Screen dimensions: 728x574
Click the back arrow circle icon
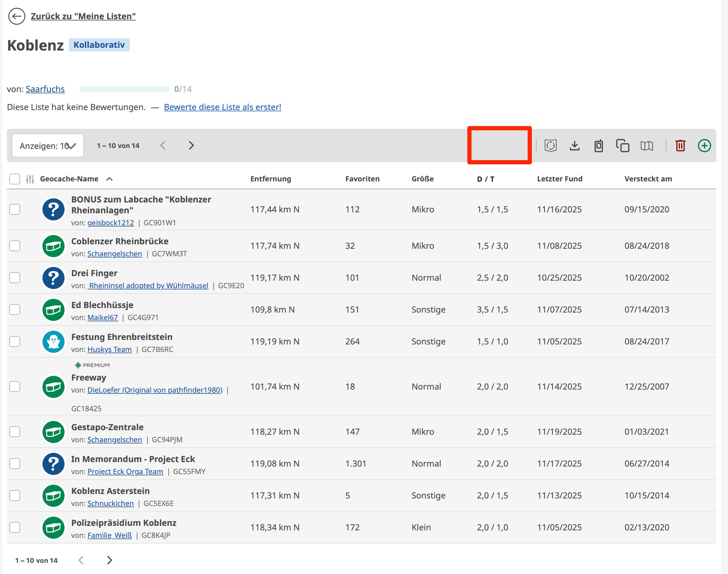17,16
